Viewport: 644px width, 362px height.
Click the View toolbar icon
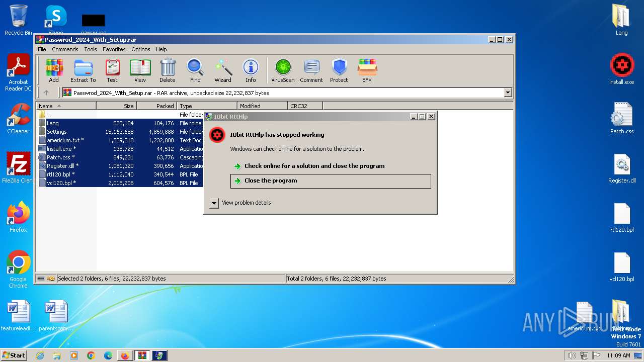tap(140, 71)
